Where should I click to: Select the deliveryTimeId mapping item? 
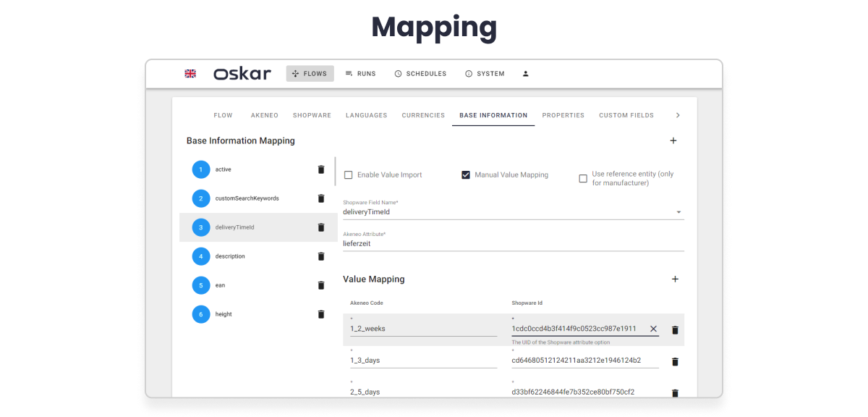pyautogui.click(x=258, y=227)
